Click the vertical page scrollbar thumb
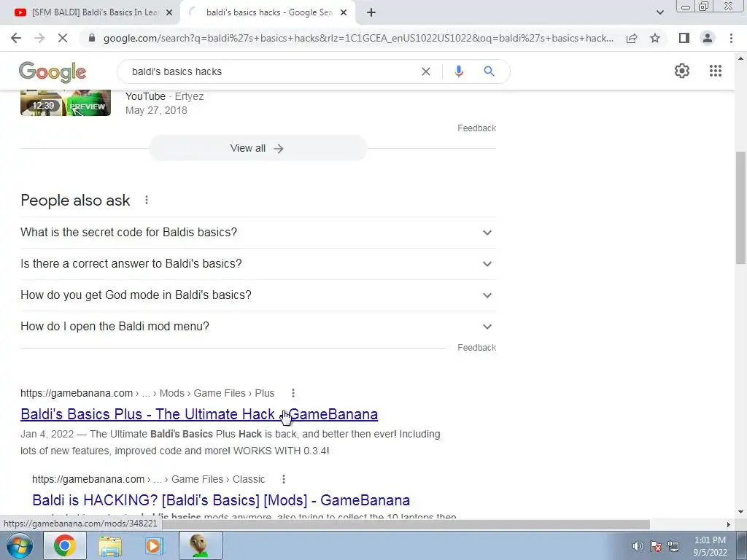This screenshot has width=747, height=560. pos(740,207)
